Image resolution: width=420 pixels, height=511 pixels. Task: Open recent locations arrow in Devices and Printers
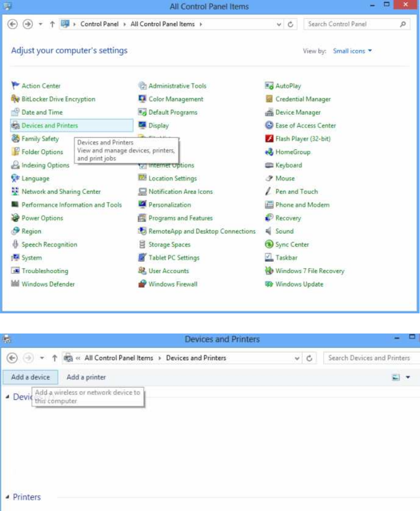point(42,358)
